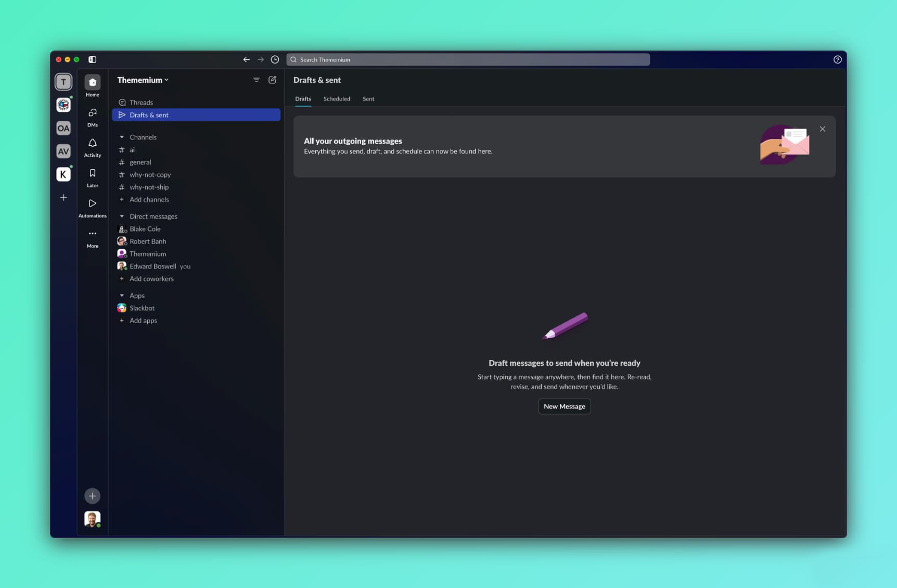Open Threads
Viewport: 897px width, 588px height.
tap(196, 103)
